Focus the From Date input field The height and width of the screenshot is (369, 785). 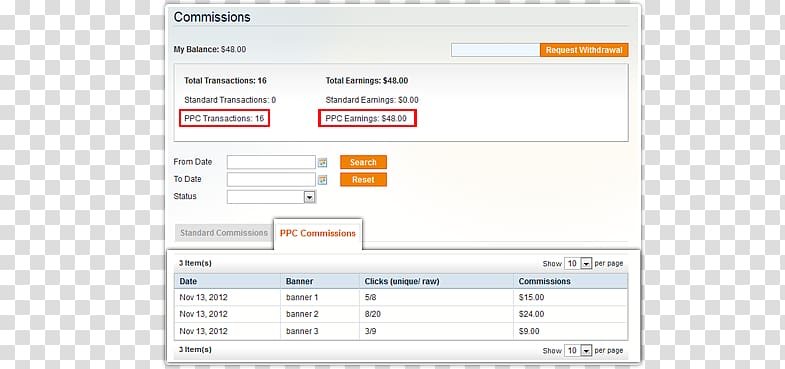point(271,162)
